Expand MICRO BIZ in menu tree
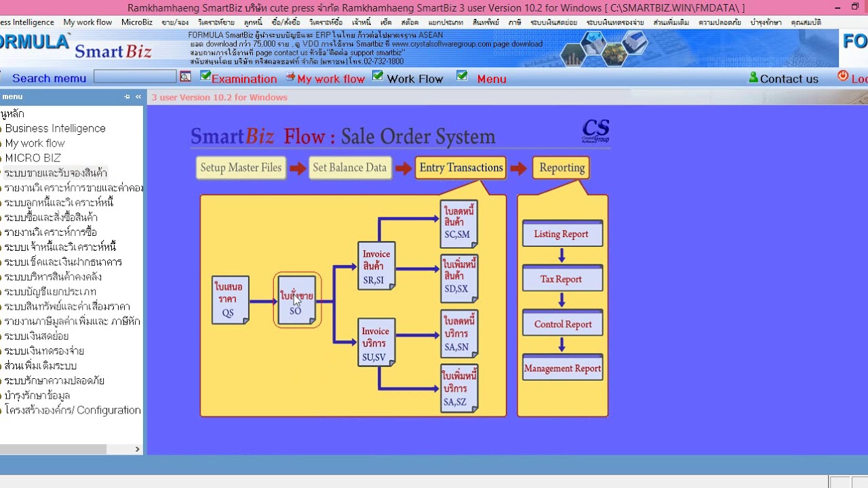Screen dimensions: 868x488 [33, 158]
